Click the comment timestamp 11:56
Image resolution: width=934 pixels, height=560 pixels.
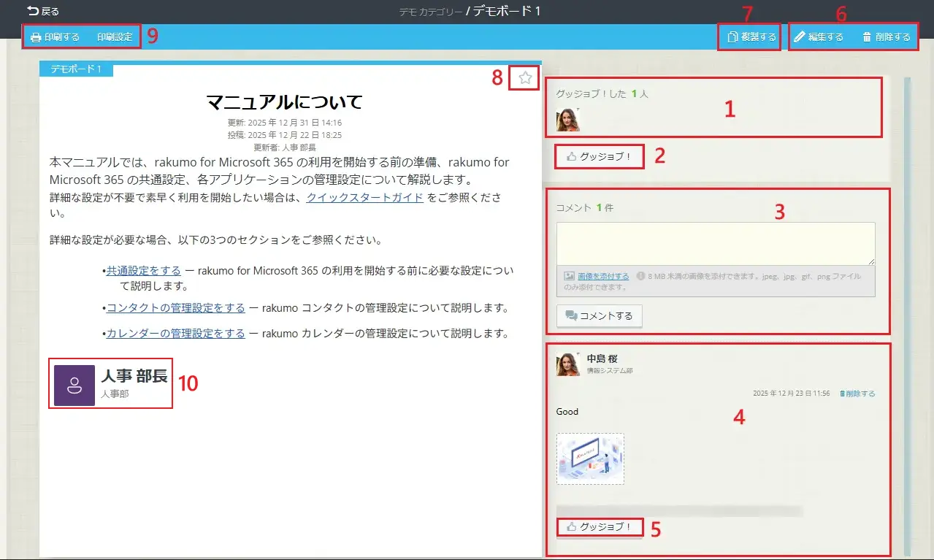pos(792,394)
